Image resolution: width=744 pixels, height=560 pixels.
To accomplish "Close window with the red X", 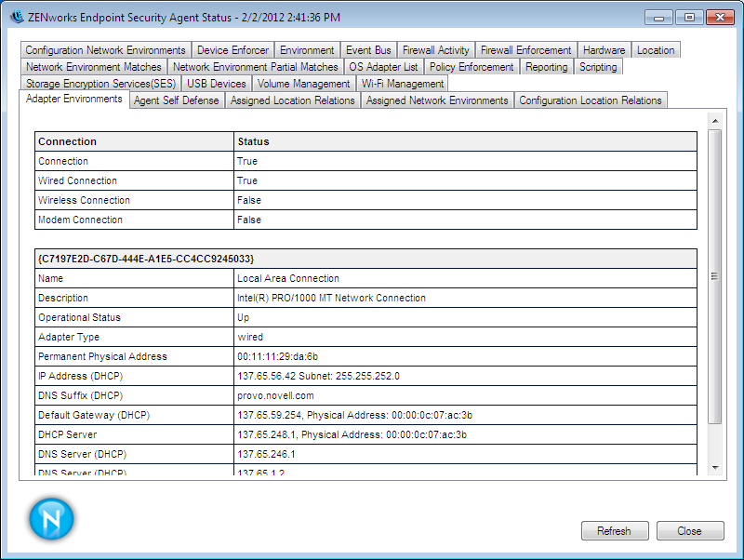I will pyautogui.click(x=720, y=18).
